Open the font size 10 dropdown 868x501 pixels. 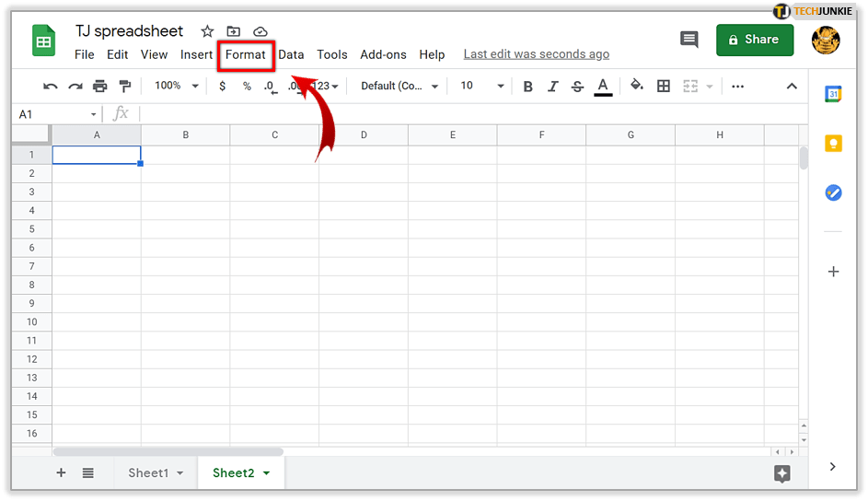pyautogui.click(x=482, y=86)
